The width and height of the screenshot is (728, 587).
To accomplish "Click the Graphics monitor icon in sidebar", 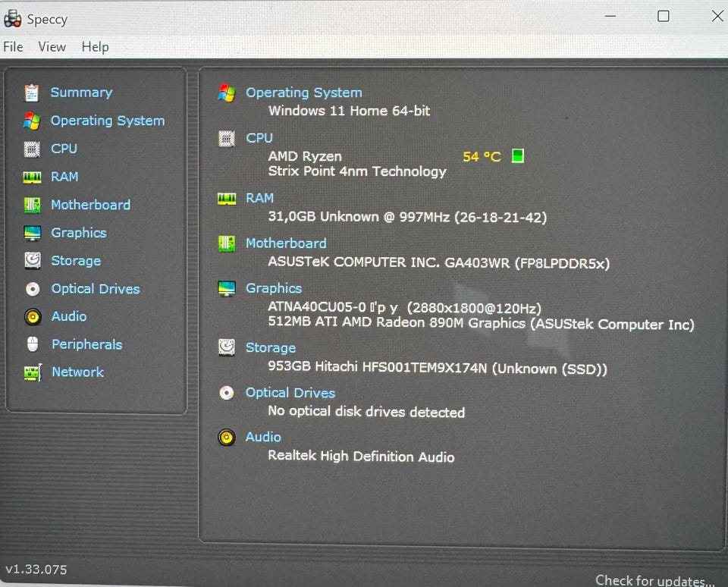I will (32, 233).
